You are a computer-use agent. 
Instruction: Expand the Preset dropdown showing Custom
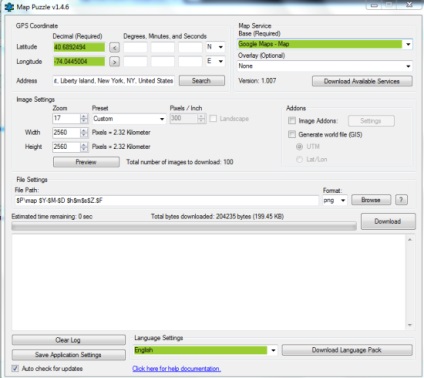coord(129,119)
